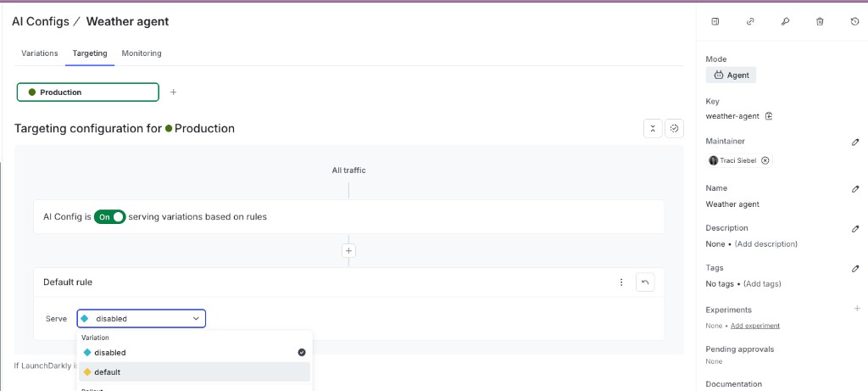
Task: Click the All traffic label
Action: [348, 170]
